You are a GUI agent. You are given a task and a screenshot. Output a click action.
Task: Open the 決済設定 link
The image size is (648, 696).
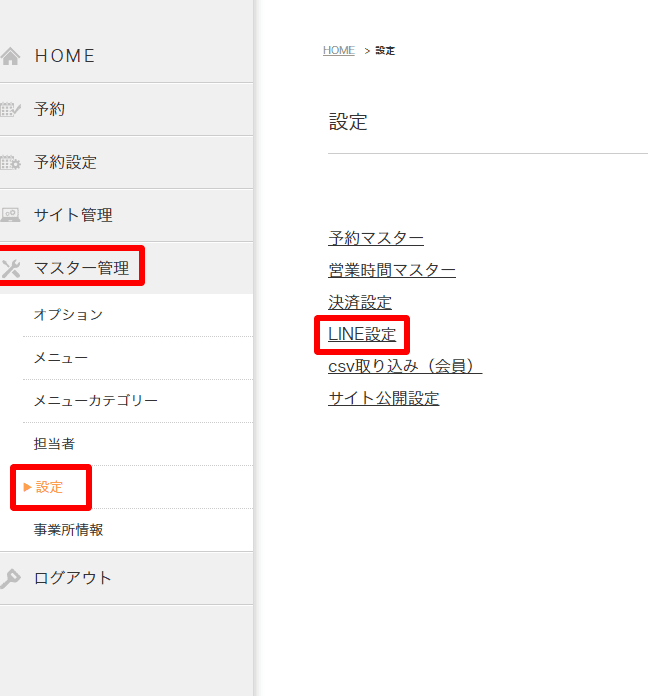tap(360, 302)
